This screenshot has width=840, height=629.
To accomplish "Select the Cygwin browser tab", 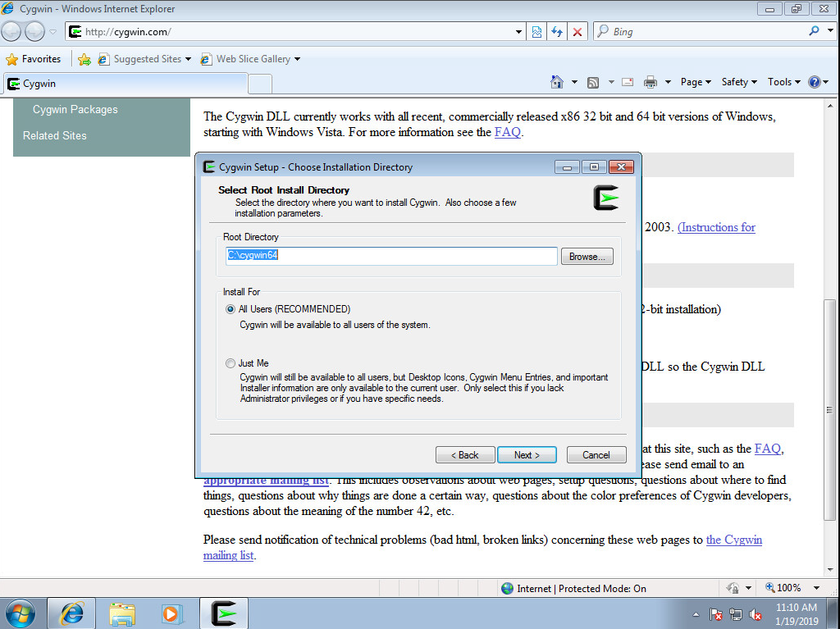I will [x=126, y=84].
